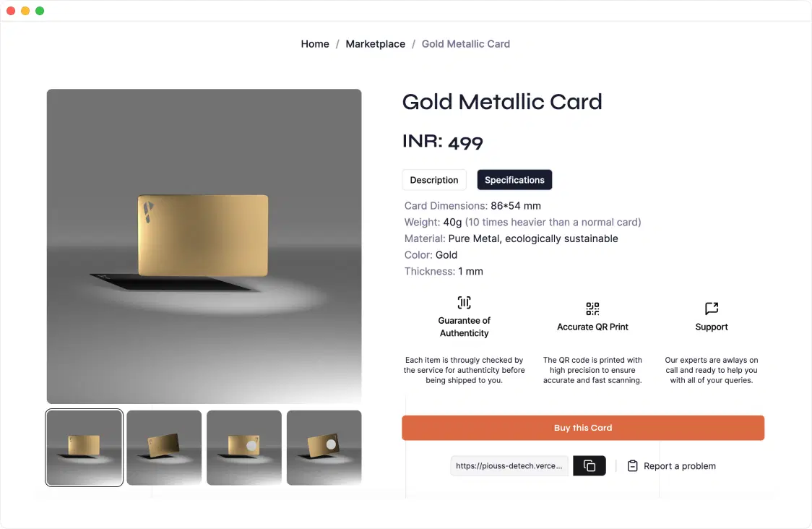812x529 pixels.
Task: Click the Guarantee of Authenticity scan icon
Action: tap(464, 303)
